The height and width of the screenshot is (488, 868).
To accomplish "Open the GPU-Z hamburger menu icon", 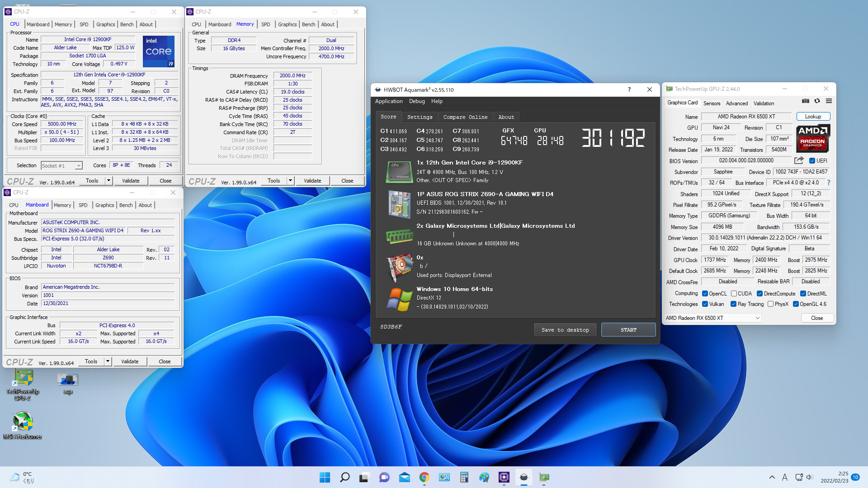I will (829, 101).
